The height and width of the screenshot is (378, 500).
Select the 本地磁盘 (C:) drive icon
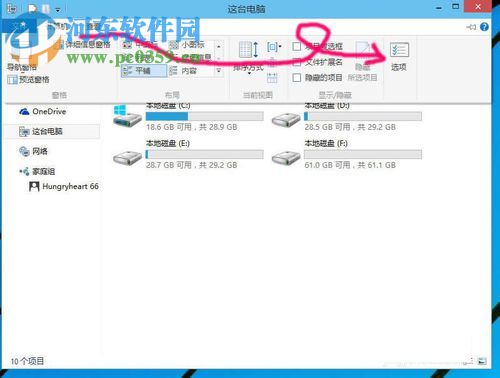tap(128, 116)
